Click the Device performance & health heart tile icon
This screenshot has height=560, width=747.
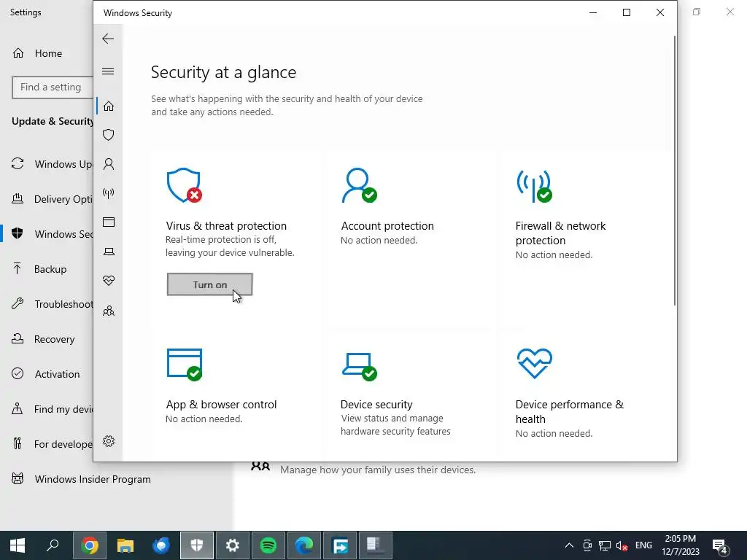coord(535,363)
